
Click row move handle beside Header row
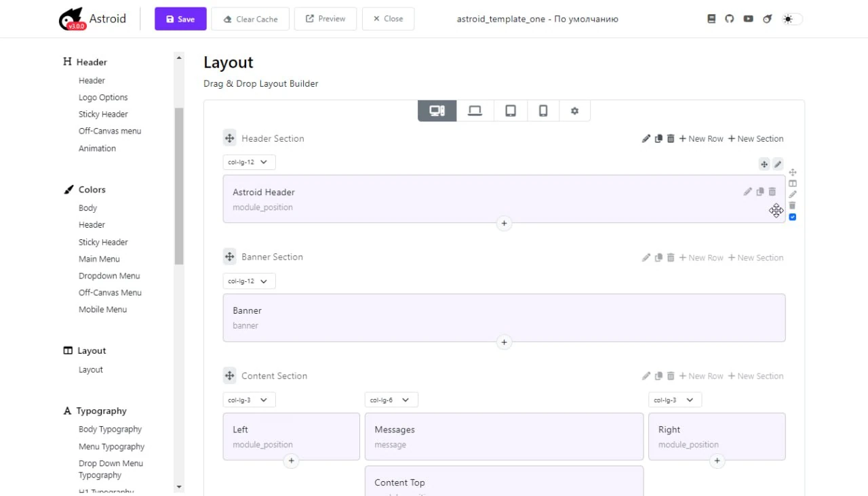[x=792, y=173]
